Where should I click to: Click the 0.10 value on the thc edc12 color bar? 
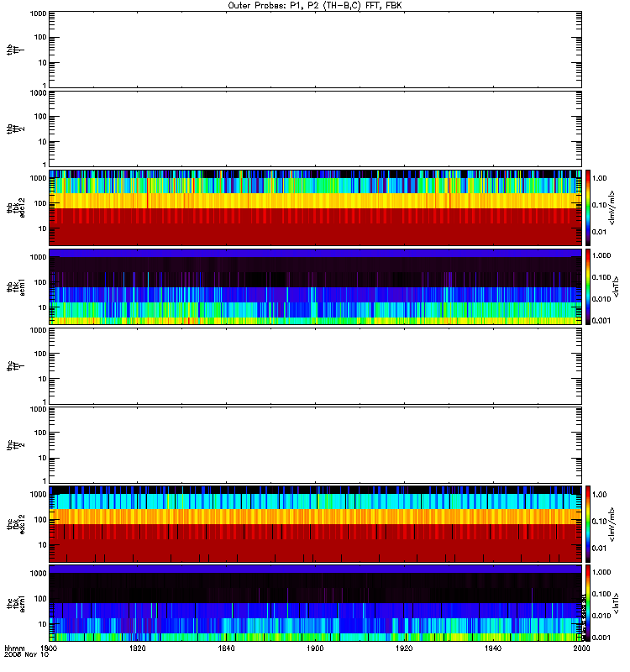coord(599,522)
